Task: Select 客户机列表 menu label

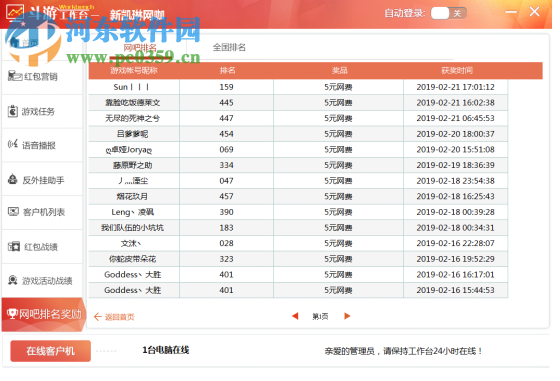Action: tap(44, 212)
